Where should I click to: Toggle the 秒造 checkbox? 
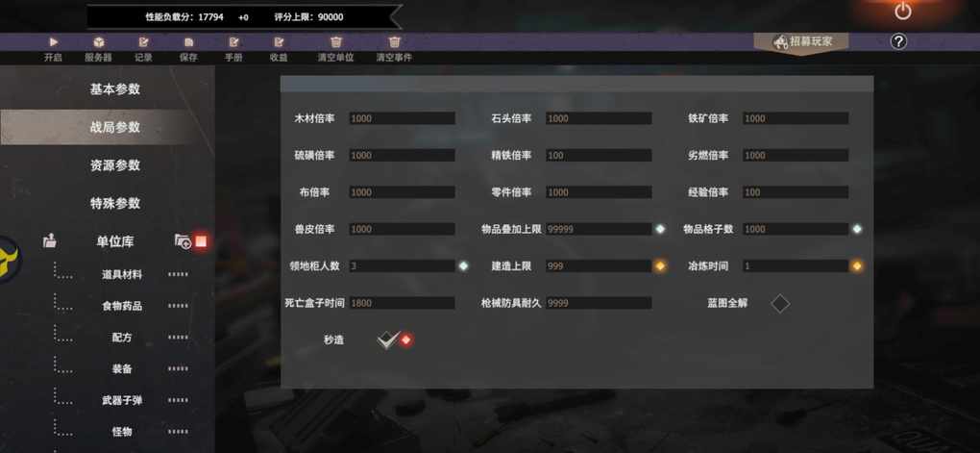(x=388, y=340)
